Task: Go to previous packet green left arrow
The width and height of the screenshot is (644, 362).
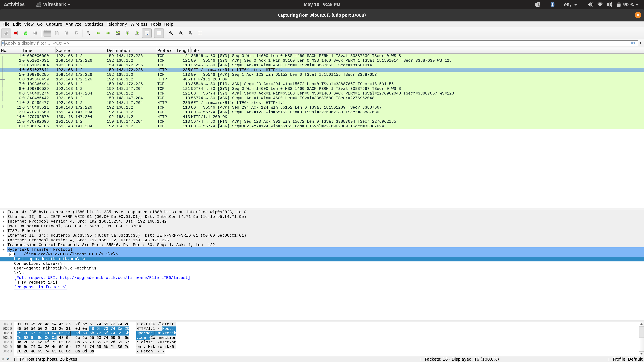Action: pyautogui.click(x=98, y=33)
